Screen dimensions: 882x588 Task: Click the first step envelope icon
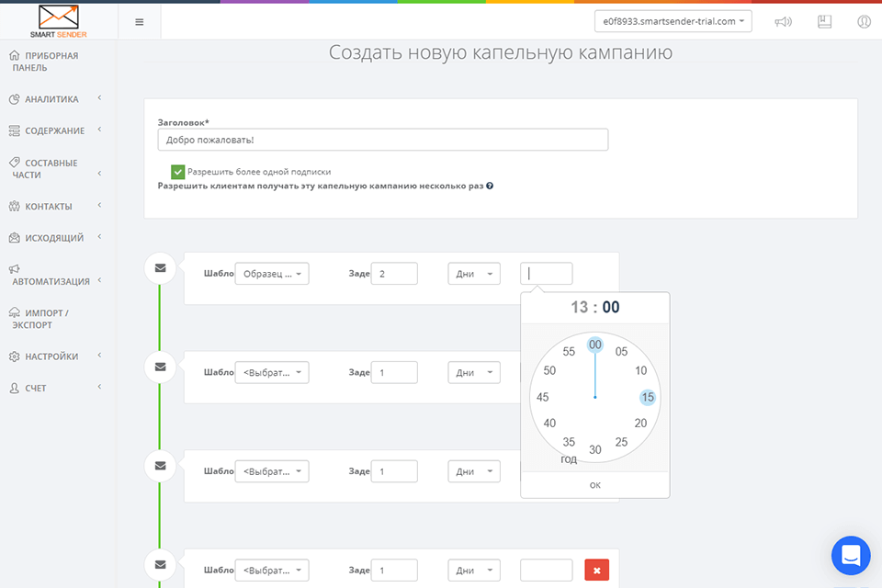pos(160,268)
